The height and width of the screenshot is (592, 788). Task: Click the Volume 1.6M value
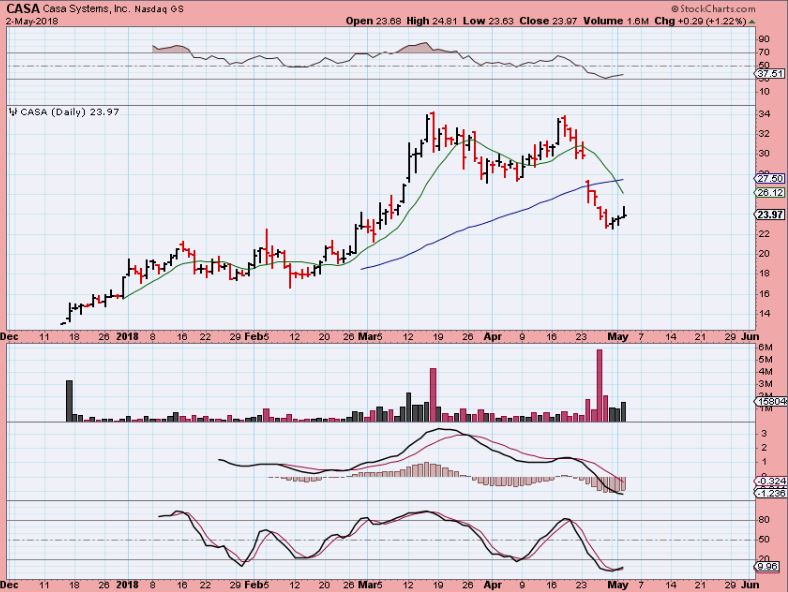[617, 21]
